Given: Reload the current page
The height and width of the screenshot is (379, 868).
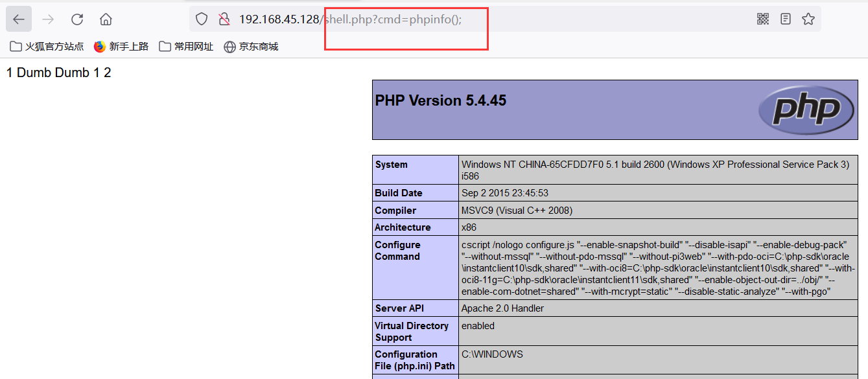Looking at the screenshot, I should pos(77,19).
